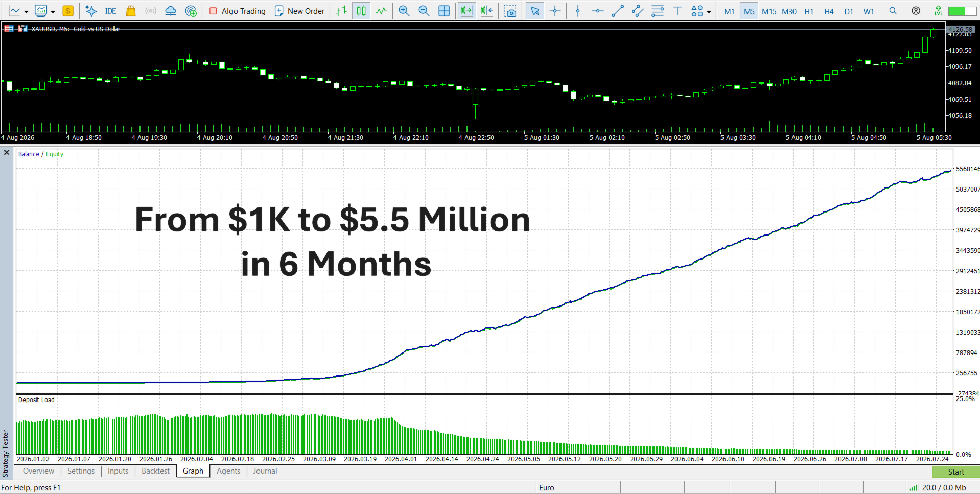Open the Overview tab

tap(38, 471)
